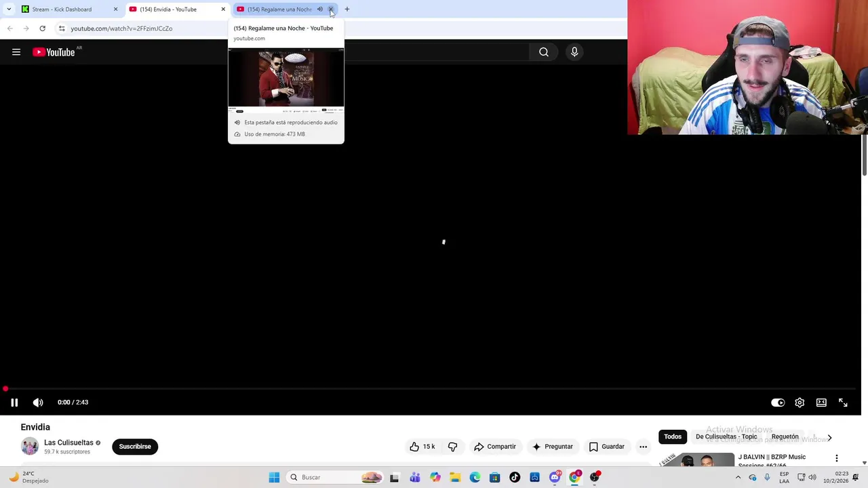Show more filter chips with right chevron
Screen dimensions: 868x488
coord(829,437)
